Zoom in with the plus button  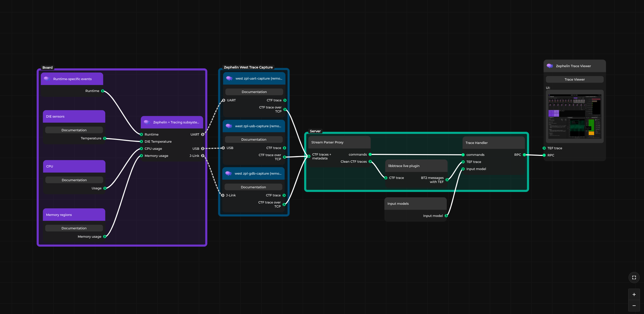pyautogui.click(x=634, y=294)
